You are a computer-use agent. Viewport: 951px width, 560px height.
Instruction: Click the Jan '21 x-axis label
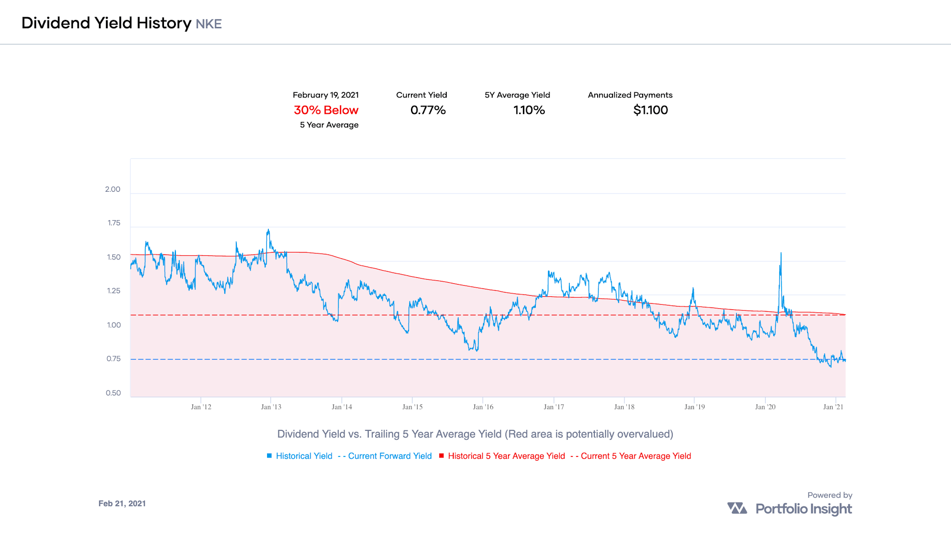click(833, 407)
